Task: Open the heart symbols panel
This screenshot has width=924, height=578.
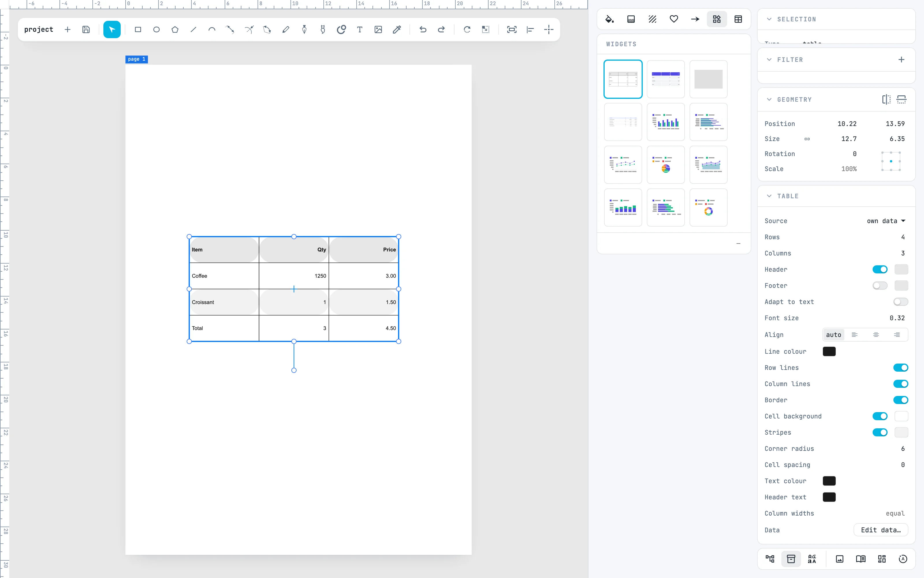Action: point(674,19)
